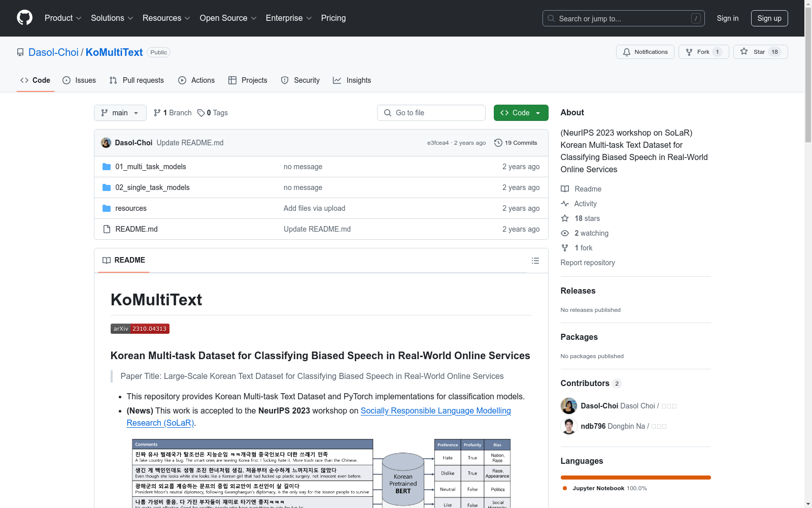Open the Packages heading link

tap(579, 337)
